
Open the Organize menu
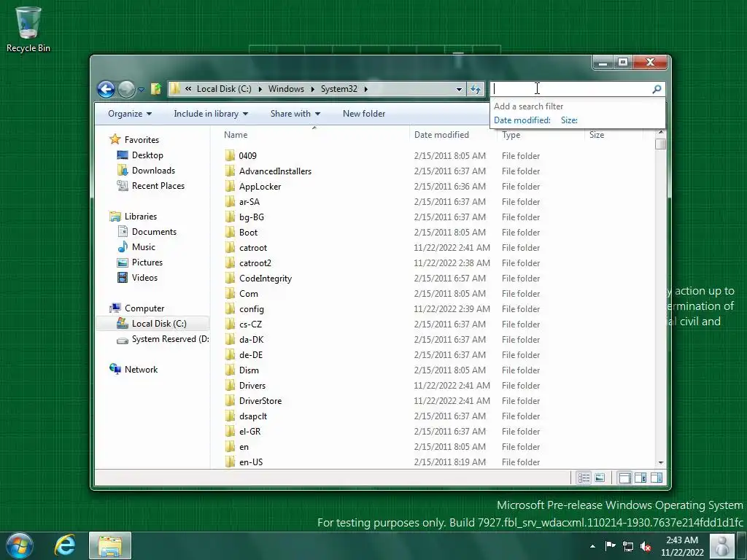(130, 114)
